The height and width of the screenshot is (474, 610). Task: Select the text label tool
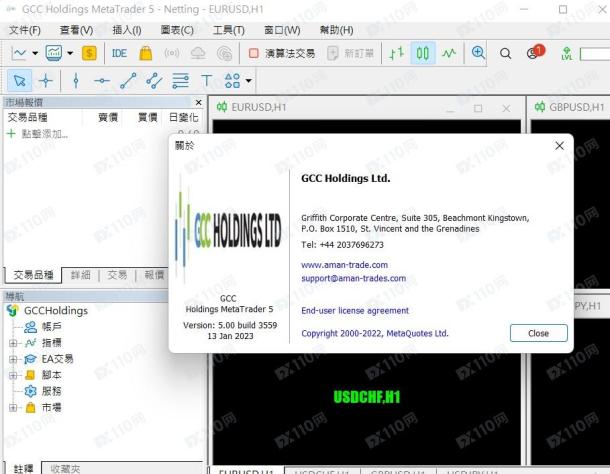pyautogui.click(x=207, y=81)
